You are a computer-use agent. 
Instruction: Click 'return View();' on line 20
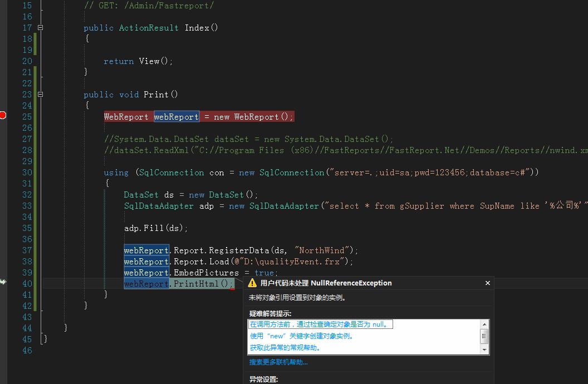tap(138, 61)
